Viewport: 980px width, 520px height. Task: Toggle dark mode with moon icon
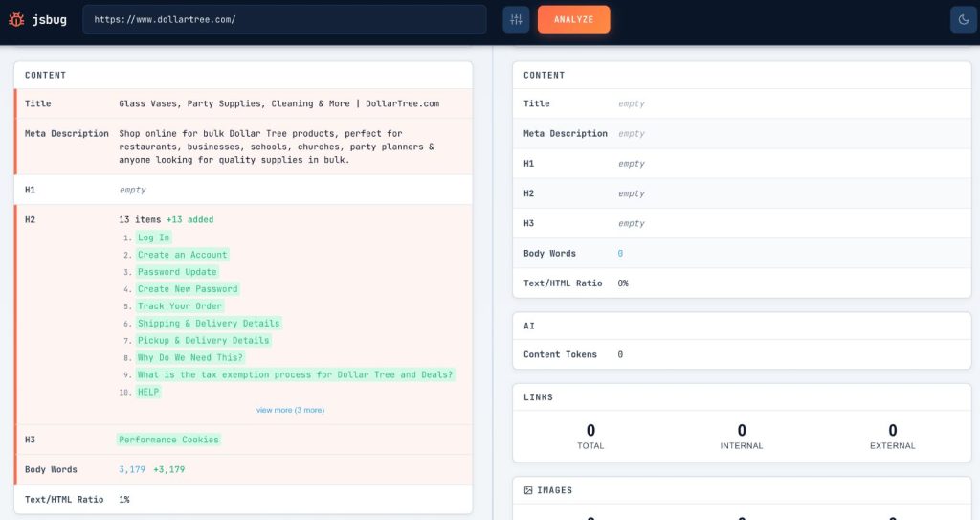pos(961,19)
